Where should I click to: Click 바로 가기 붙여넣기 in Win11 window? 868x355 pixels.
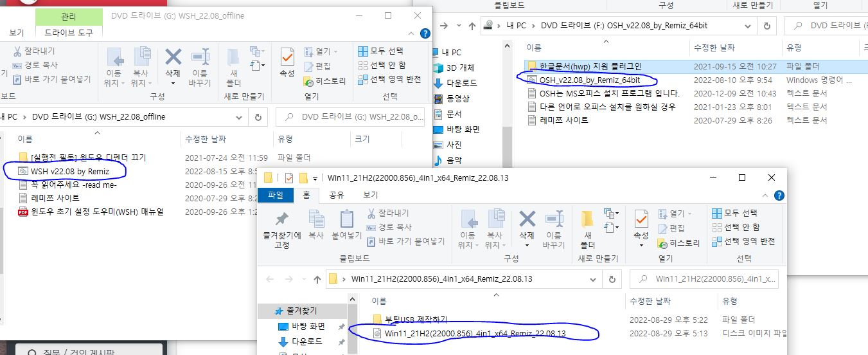pos(405,241)
